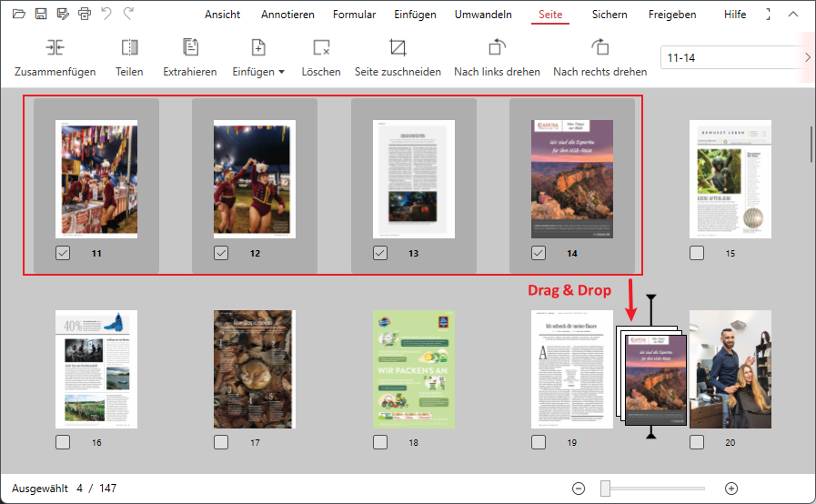Click the Open file folder icon
This screenshot has width=816, height=504.
[x=19, y=14]
